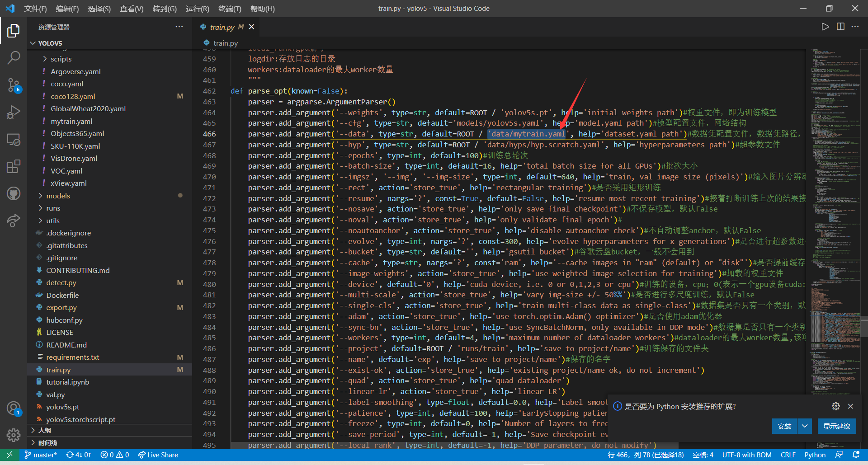Image resolution: width=868 pixels, height=465 pixels.
Task: Open install options dropdown arrow
Action: (805, 426)
